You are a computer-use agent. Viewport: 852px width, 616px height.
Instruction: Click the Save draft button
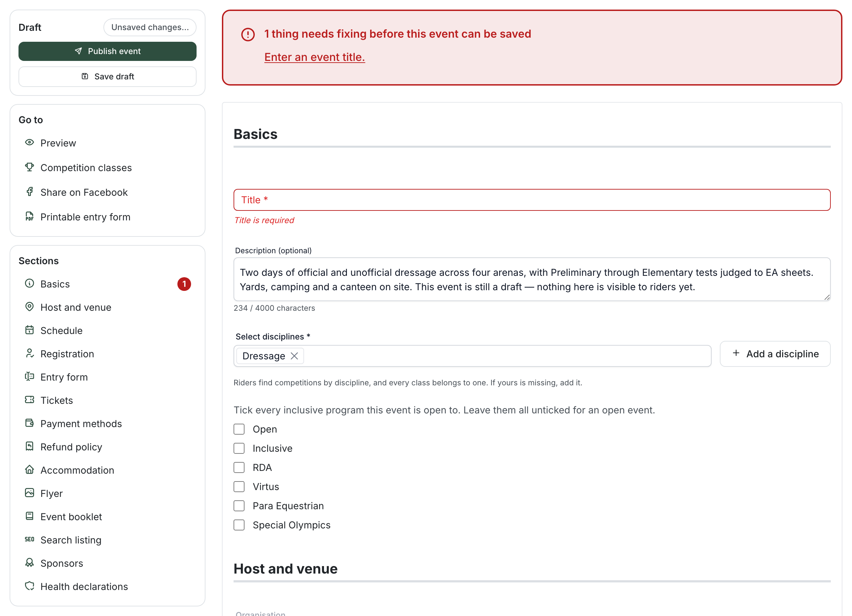[108, 77]
